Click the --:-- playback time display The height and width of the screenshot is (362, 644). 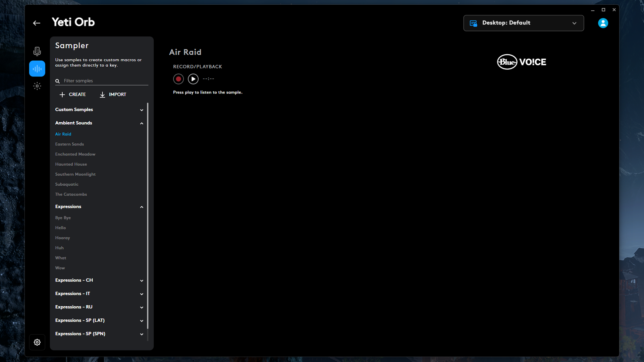coord(208,79)
